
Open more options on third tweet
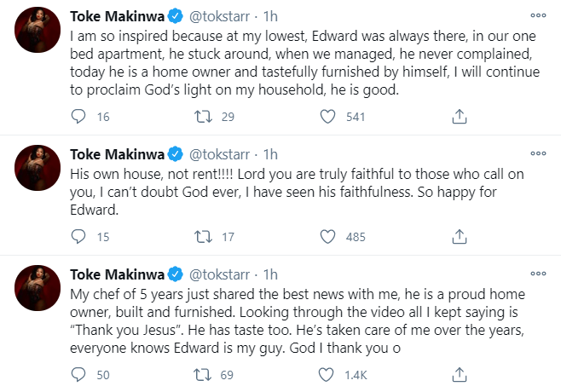[538, 274]
